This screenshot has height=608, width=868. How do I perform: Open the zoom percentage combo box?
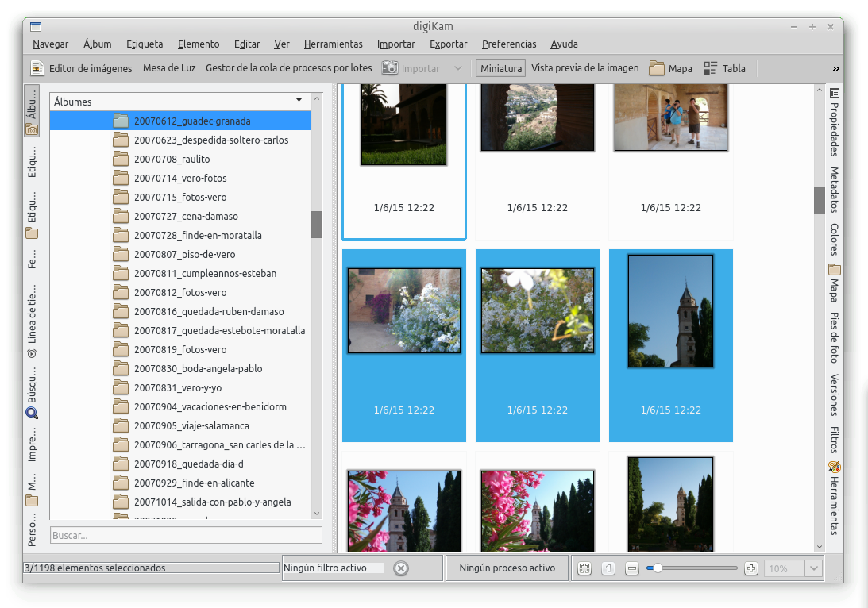pyautogui.click(x=792, y=568)
